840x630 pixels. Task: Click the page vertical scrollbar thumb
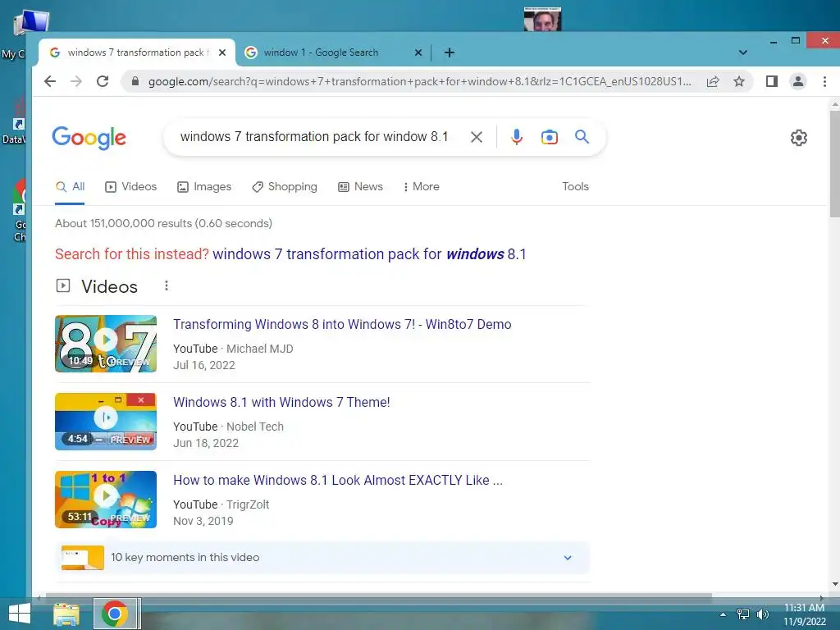click(x=834, y=163)
